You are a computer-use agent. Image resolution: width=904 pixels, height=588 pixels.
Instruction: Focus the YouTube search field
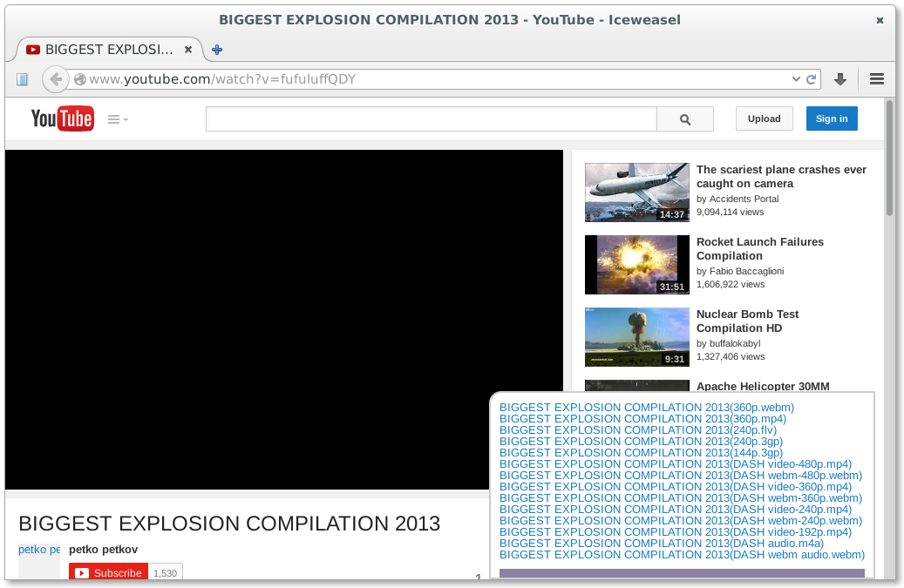coord(432,119)
